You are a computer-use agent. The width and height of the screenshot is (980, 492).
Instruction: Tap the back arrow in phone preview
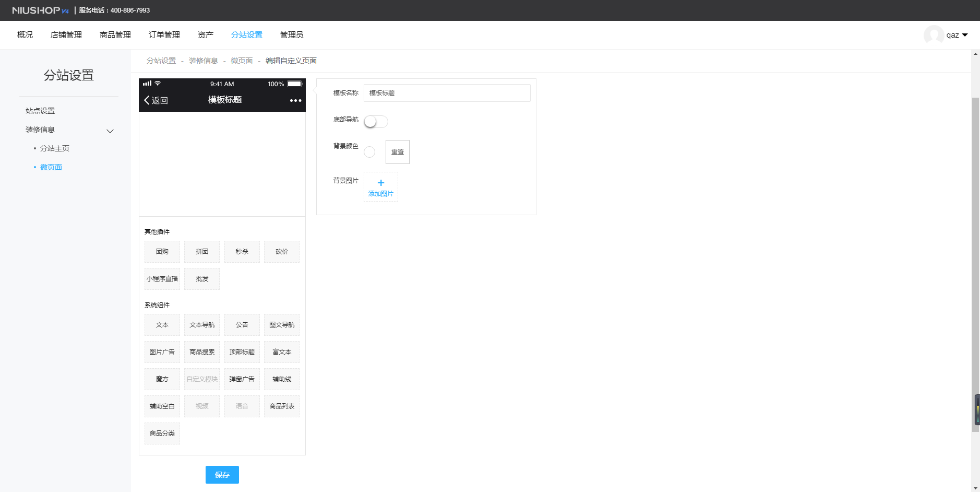coord(147,100)
